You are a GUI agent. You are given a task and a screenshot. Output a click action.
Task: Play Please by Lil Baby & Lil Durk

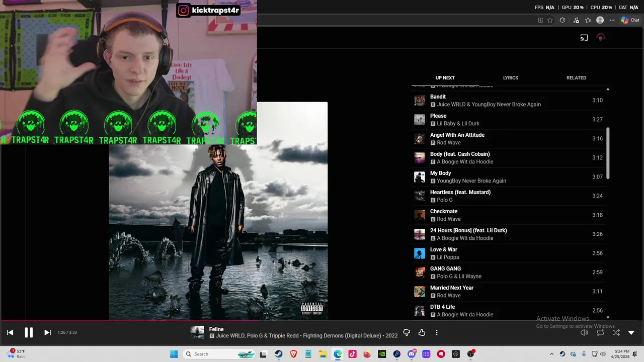pyautogui.click(x=508, y=120)
